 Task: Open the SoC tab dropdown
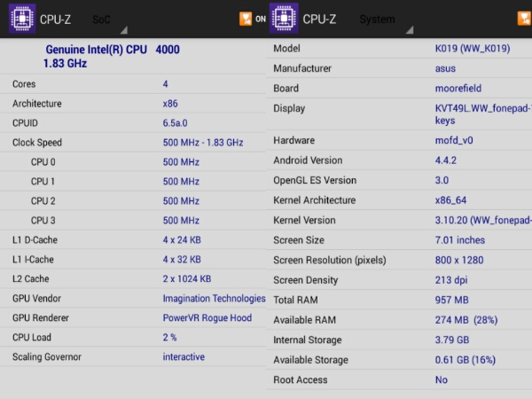(x=110, y=21)
